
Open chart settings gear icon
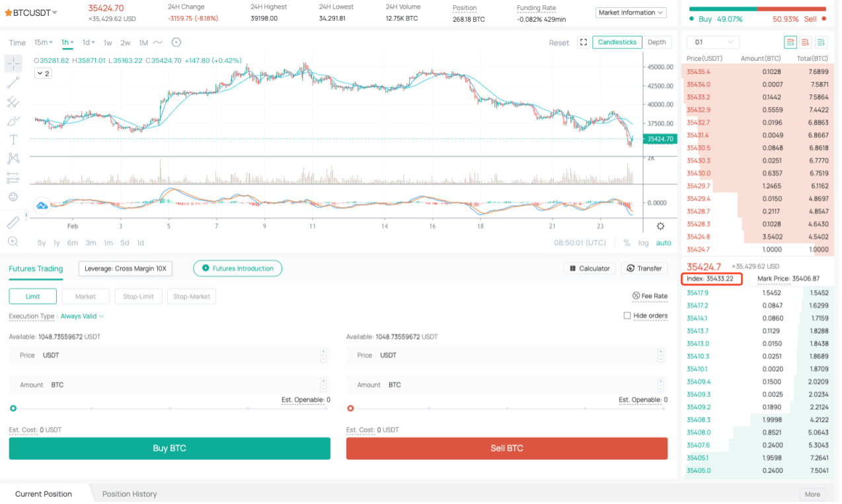coord(660,226)
